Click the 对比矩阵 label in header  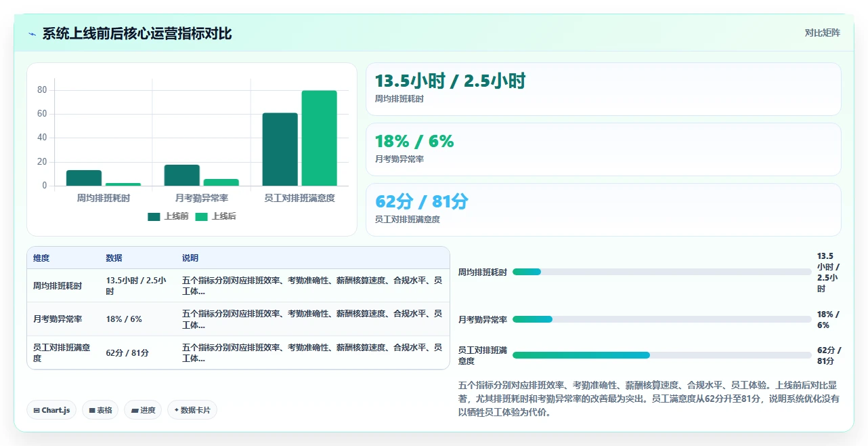(x=823, y=33)
